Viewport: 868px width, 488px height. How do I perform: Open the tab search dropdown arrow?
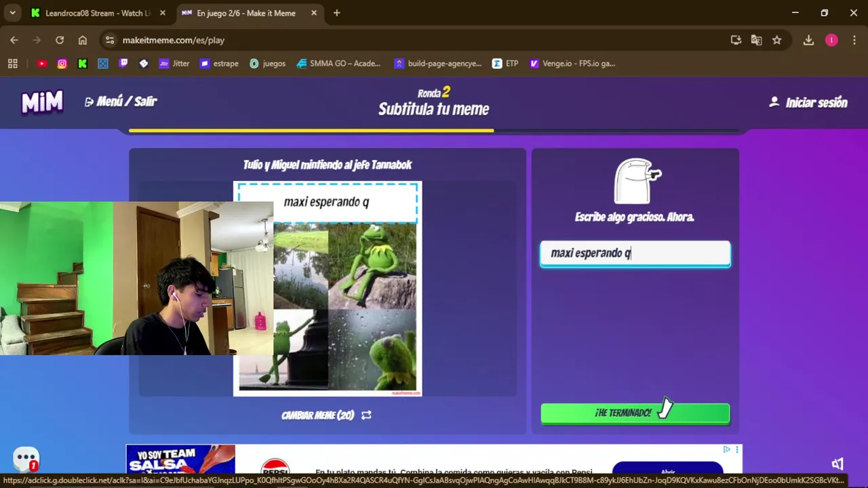click(x=12, y=13)
